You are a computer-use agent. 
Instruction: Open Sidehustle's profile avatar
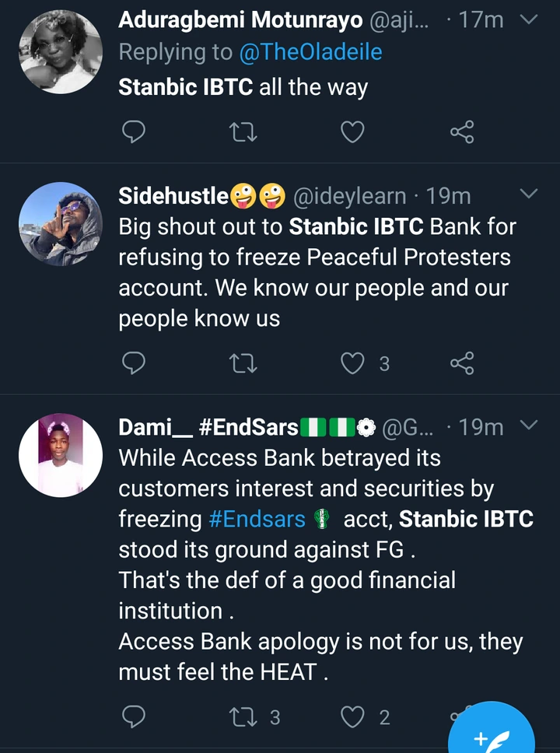[60, 224]
